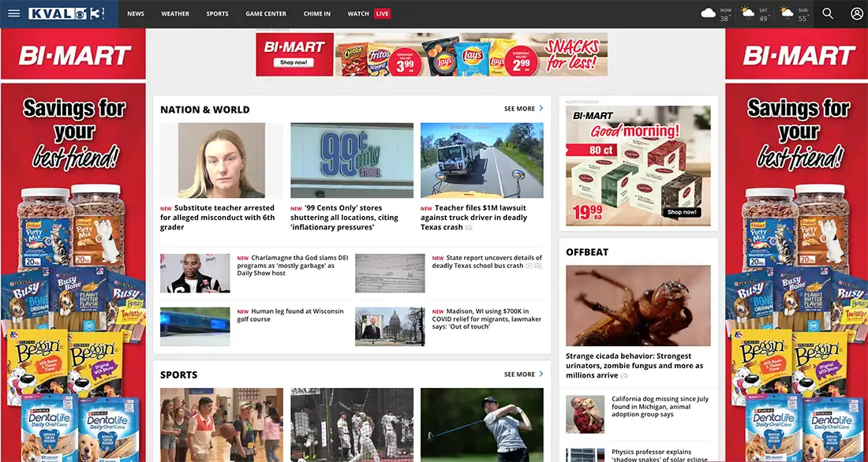Open the 99 cents only store sign thumbnail
The height and width of the screenshot is (462, 868).
coord(352,161)
